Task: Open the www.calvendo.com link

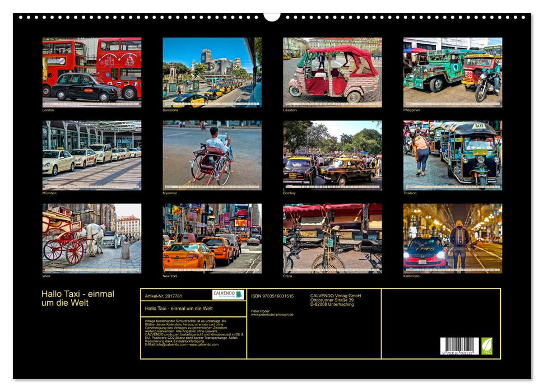Action: pos(205,344)
